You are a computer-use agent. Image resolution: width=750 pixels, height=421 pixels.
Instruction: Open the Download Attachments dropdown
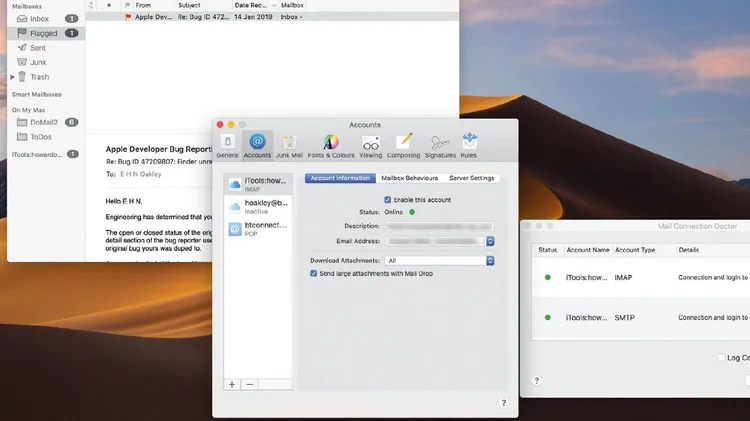[x=440, y=260]
